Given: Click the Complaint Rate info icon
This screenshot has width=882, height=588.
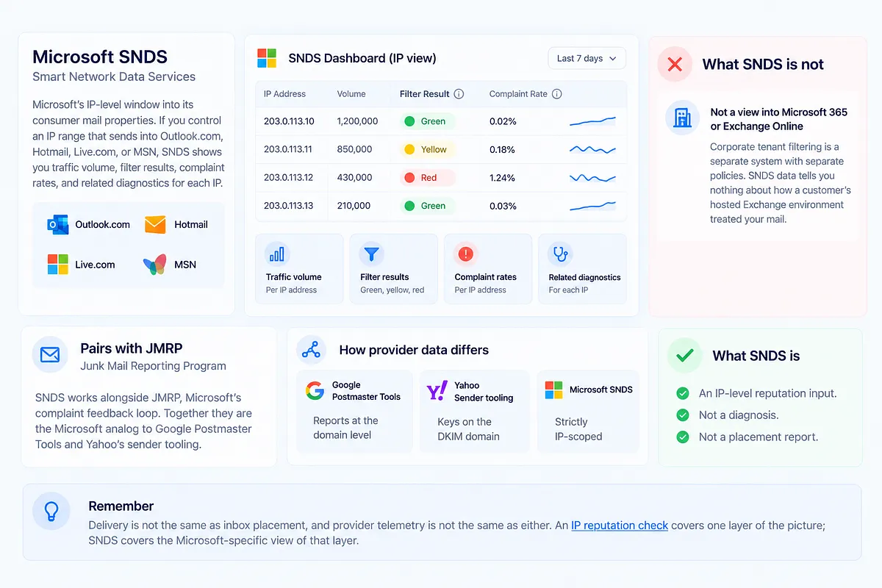Looking at the screenshot, I should point(557,94).
